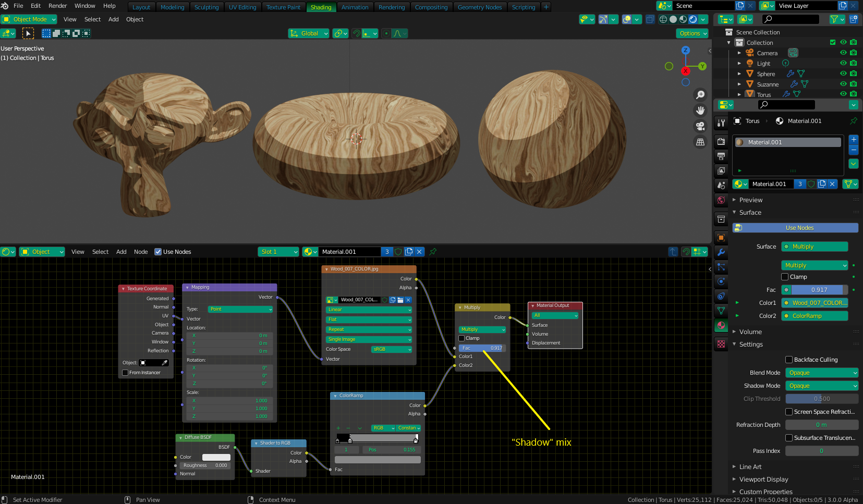Image resolution: width=863 pixels, height=504 pixels.
Task: Open the Scene properties tab
Action: (x=721, y=185)
